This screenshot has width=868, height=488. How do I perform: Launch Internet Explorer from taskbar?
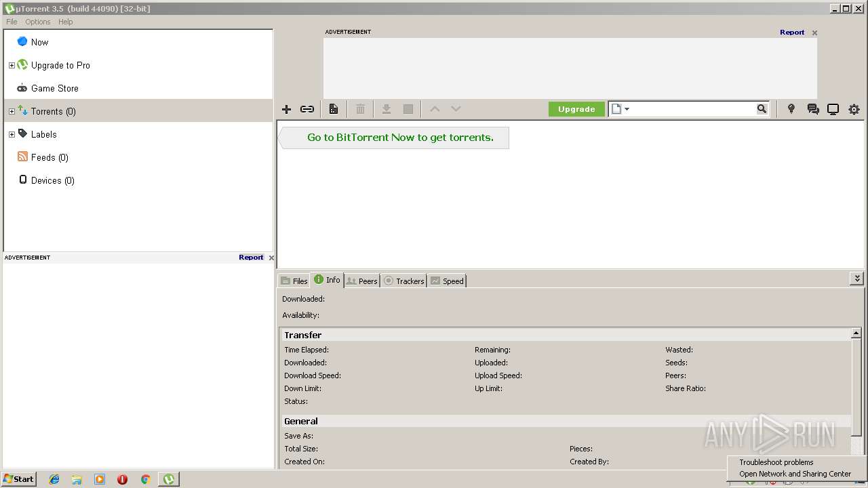54,479
